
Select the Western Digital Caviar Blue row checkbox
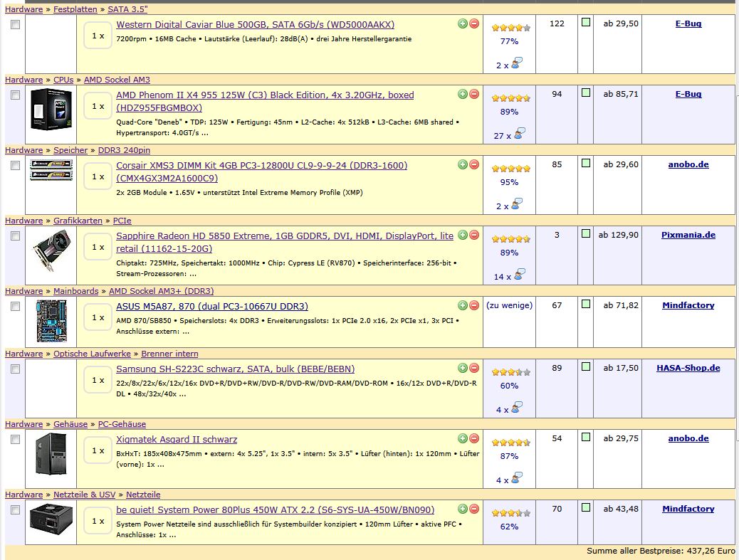click(16, 24)
